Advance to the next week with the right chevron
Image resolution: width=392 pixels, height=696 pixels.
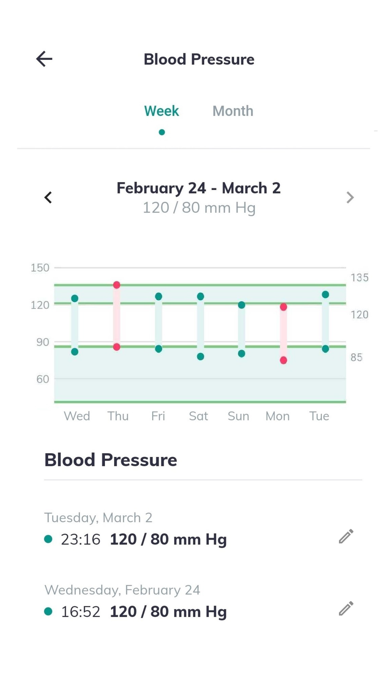(x=350, y=198)
